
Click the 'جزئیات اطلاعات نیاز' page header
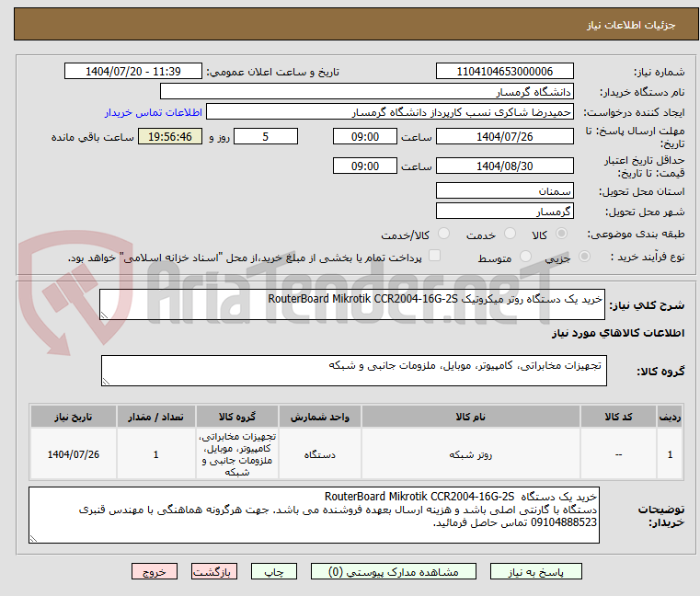tap(631, 25)
